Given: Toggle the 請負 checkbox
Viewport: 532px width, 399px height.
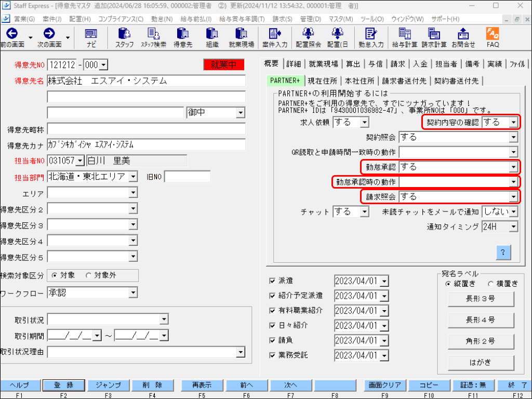Looking at the screenshot, I should click(272, 340).
